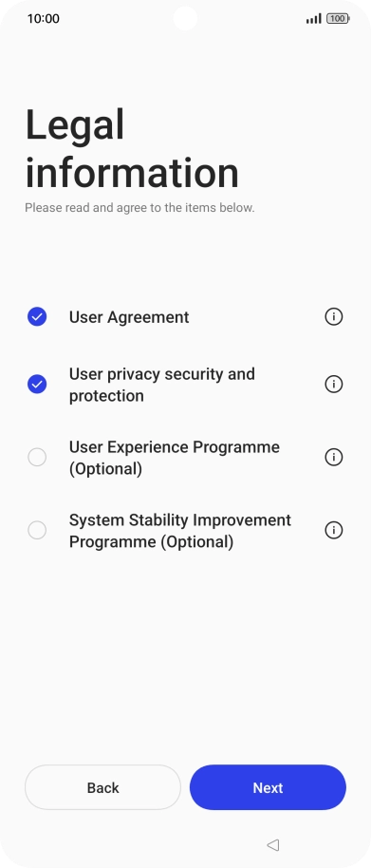Tap the 'Please read and agree' subtitle
The height and width of the screenshot is (868, 371).
139,208
